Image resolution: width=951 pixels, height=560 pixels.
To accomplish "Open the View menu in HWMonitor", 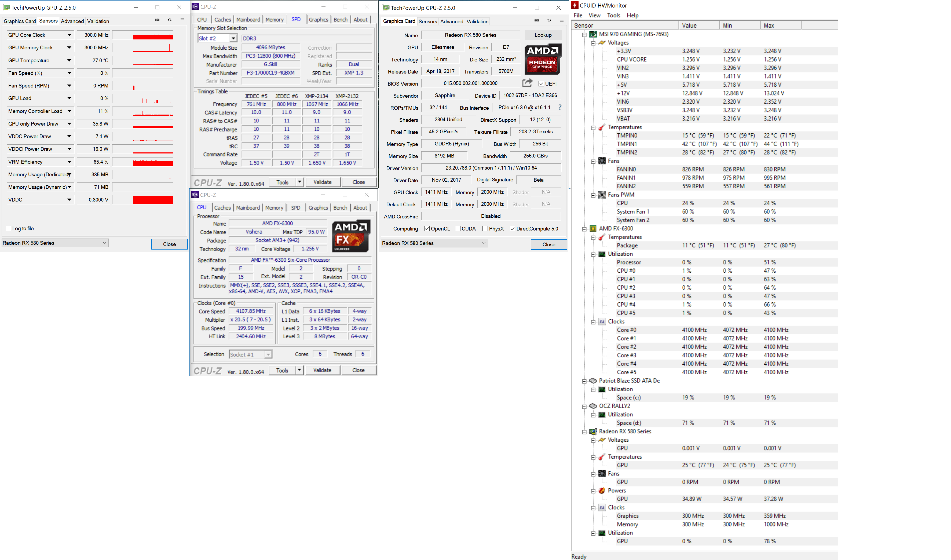I will tap(594, 16).
